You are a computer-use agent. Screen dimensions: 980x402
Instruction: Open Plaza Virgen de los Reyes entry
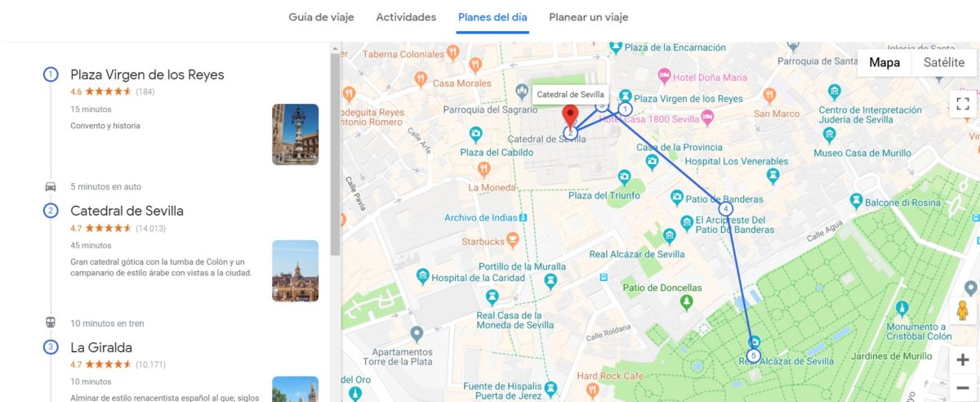[x=147, y=74]
